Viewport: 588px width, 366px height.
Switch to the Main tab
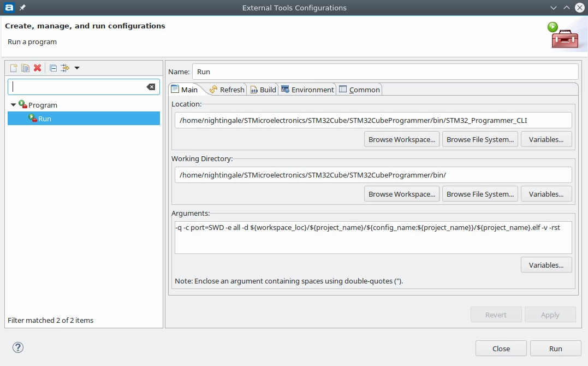click(x=185, y=90)
